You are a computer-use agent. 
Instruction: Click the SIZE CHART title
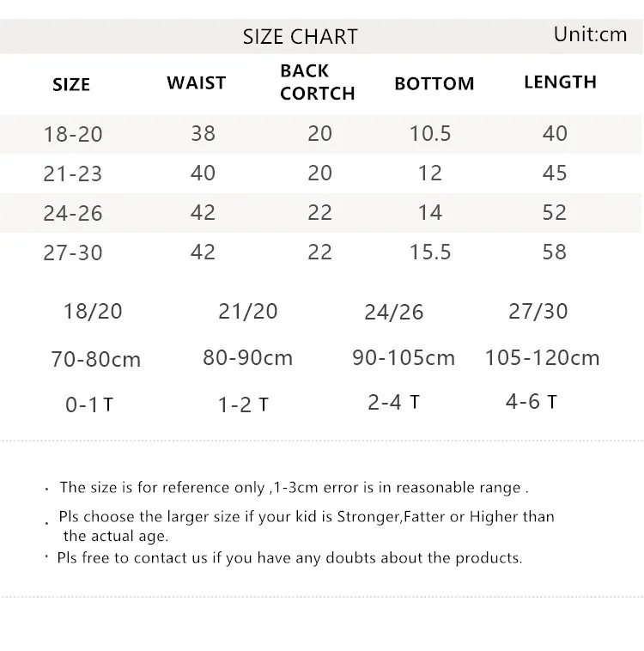click(301, 37)
